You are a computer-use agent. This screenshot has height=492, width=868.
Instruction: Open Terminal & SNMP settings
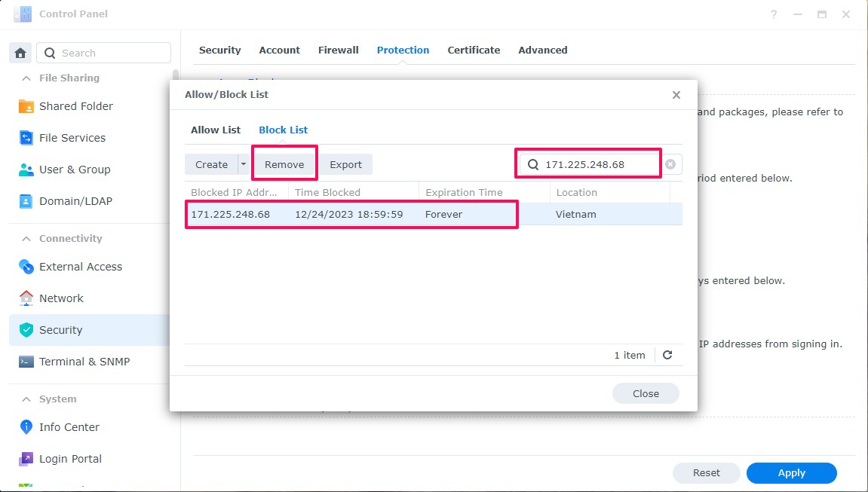click(x=84, y=362)
